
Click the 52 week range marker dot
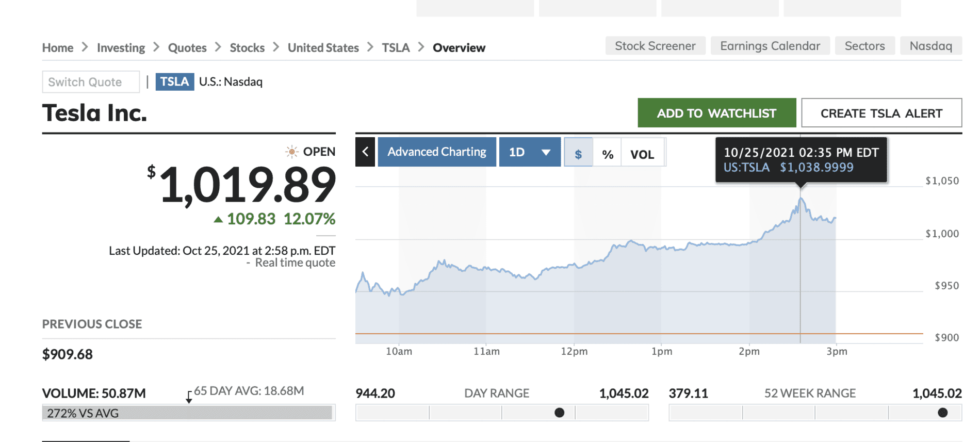click(942, 413)
